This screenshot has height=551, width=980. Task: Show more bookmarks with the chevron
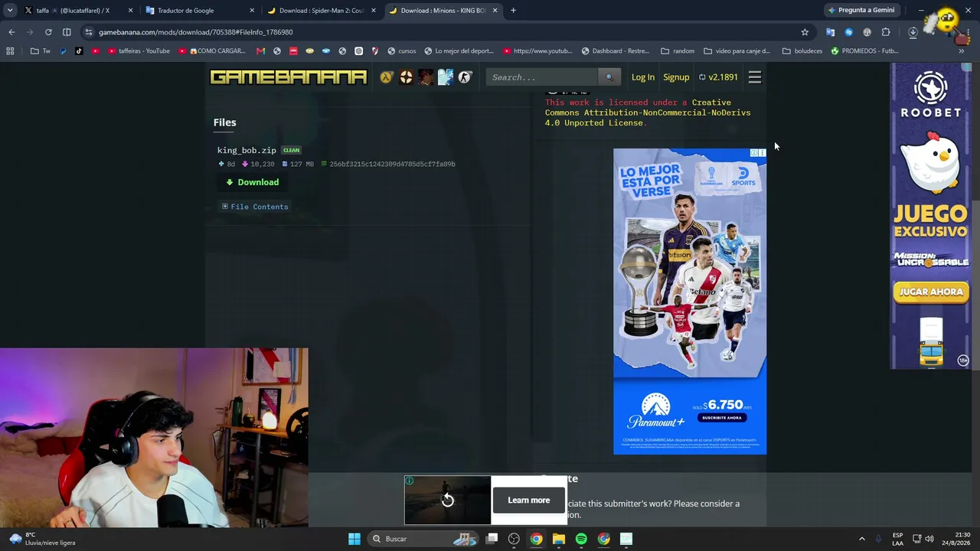tap(962, 51)
